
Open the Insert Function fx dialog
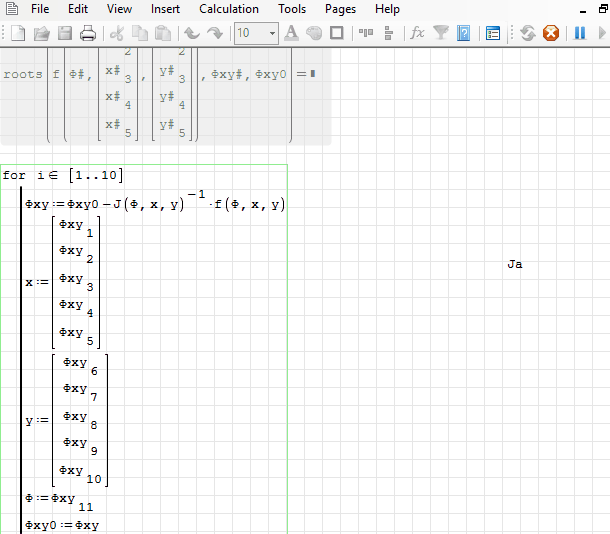tap(417, 33)
